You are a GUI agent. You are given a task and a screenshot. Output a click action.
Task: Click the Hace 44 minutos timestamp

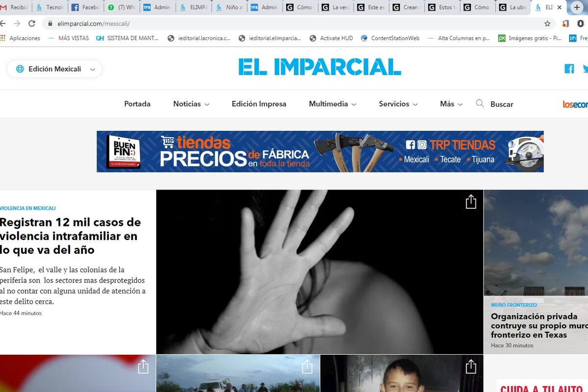(x=21, y=313)
